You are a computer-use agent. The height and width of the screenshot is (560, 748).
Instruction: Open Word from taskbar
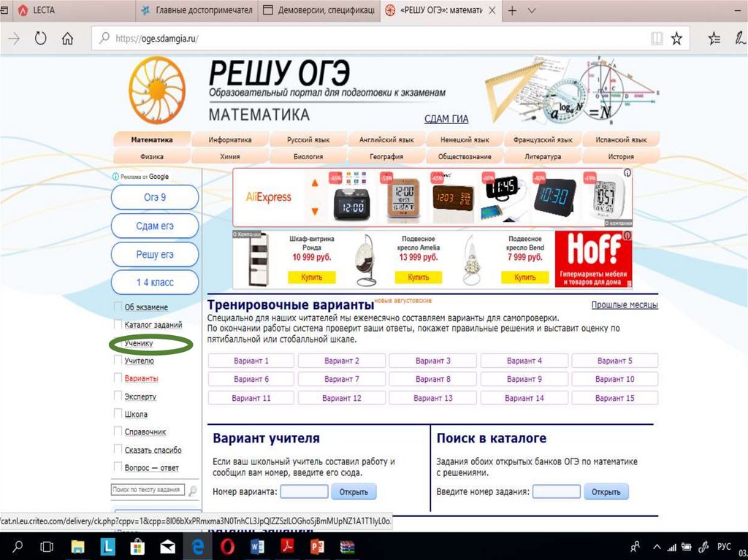[x=258, y=547]
